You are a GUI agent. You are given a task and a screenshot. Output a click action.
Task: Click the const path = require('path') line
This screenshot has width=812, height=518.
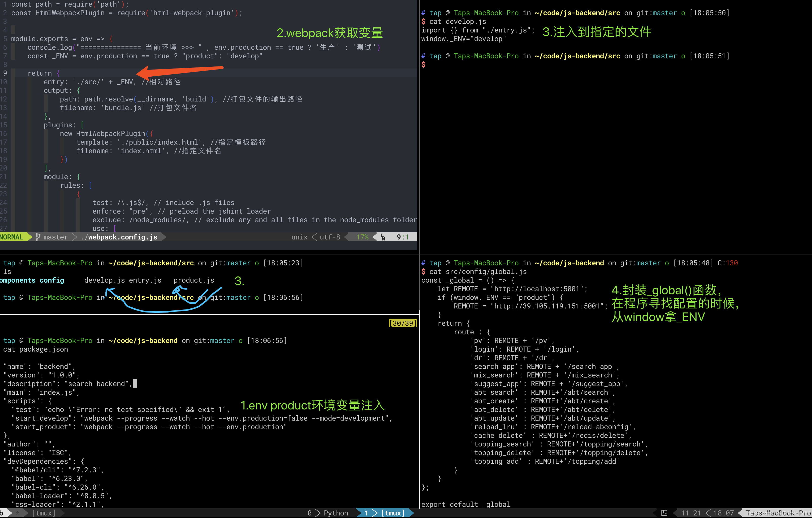(x=70, y=4)
